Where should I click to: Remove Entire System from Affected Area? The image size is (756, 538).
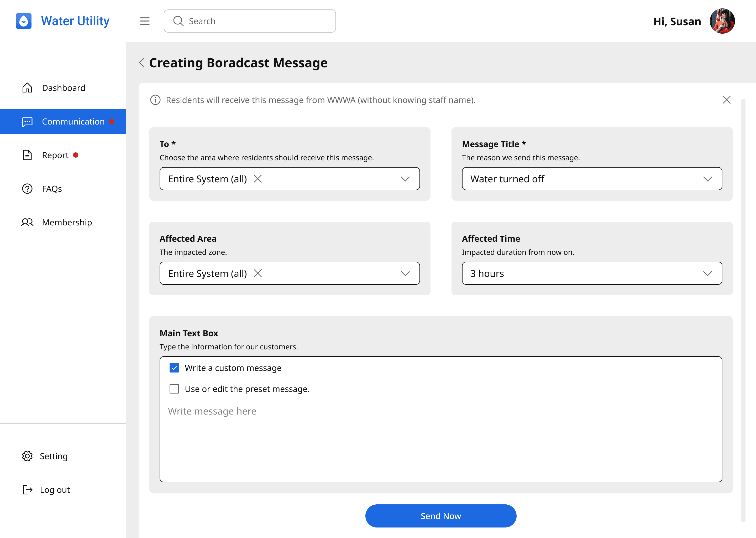click(258, 273)
